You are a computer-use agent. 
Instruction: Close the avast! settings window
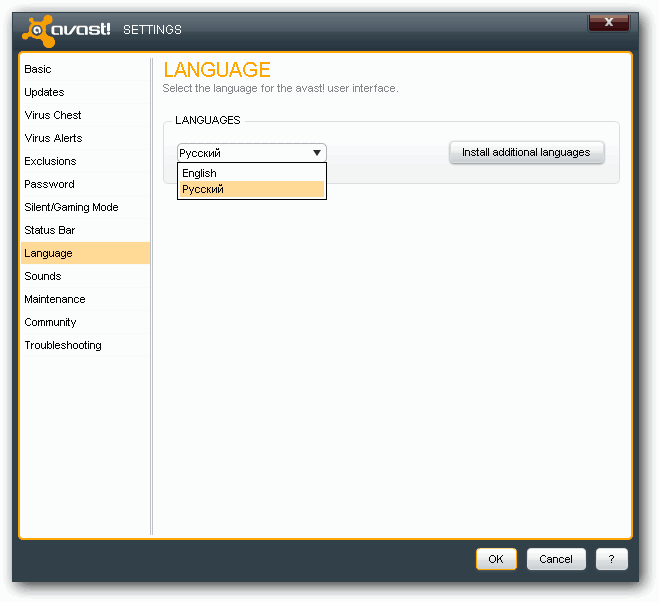[x=609, y=23]
